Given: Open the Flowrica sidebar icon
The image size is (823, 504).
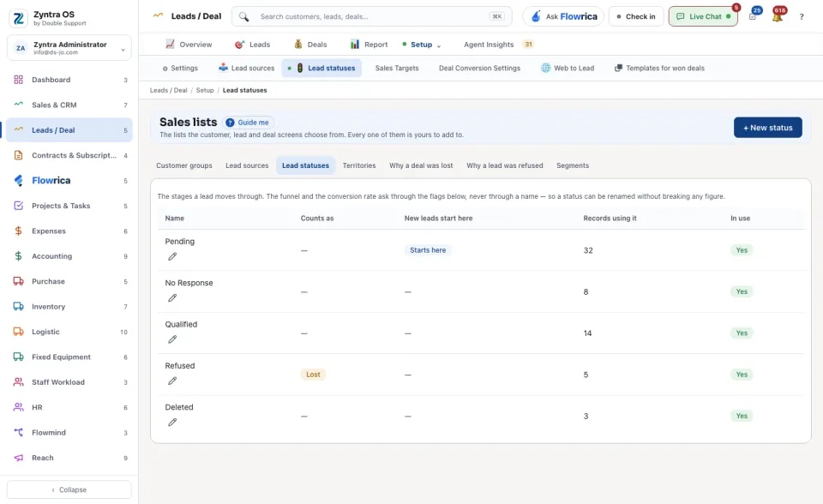Looking at the screenshot, I should pyautogui.click(x=18, y=181).
